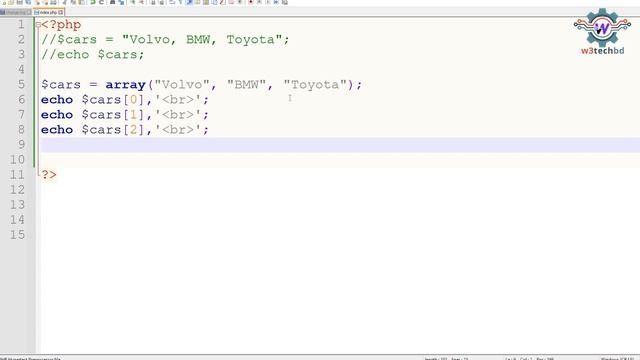Click the $cars variable on line 5
Image resolution: width=640 pixels, height=360 pixels.
tap(61, 85)
